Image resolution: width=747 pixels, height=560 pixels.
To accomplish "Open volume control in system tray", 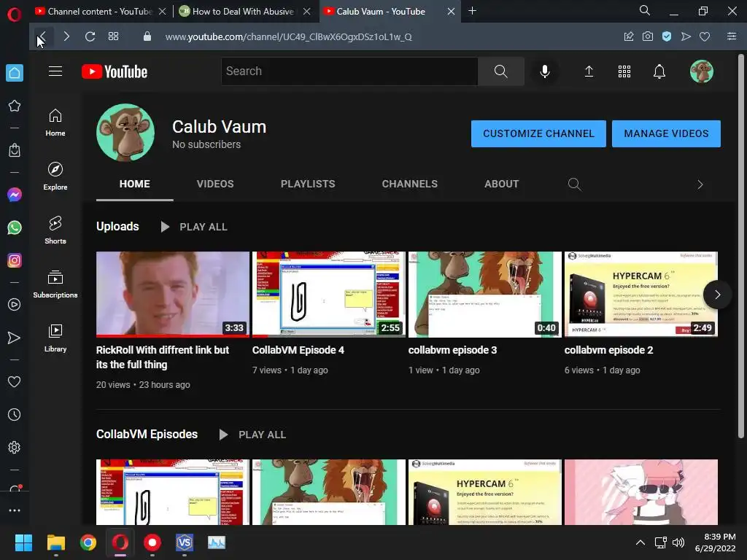I will [x=678, y=542].
